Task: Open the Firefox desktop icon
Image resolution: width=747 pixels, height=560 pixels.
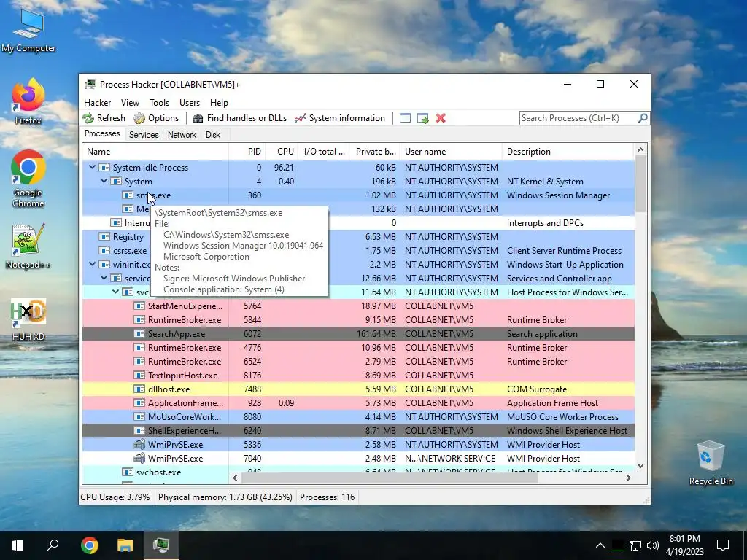Action: coord(28,102)
